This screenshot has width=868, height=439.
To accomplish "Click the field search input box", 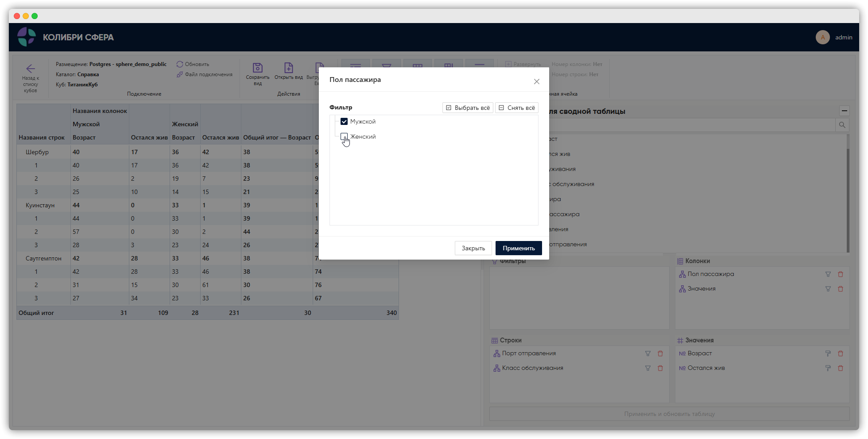I will [x=692, y=125].
